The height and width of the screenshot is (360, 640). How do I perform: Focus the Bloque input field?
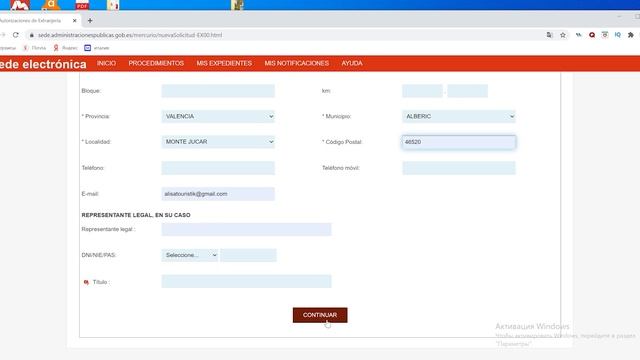218,91
